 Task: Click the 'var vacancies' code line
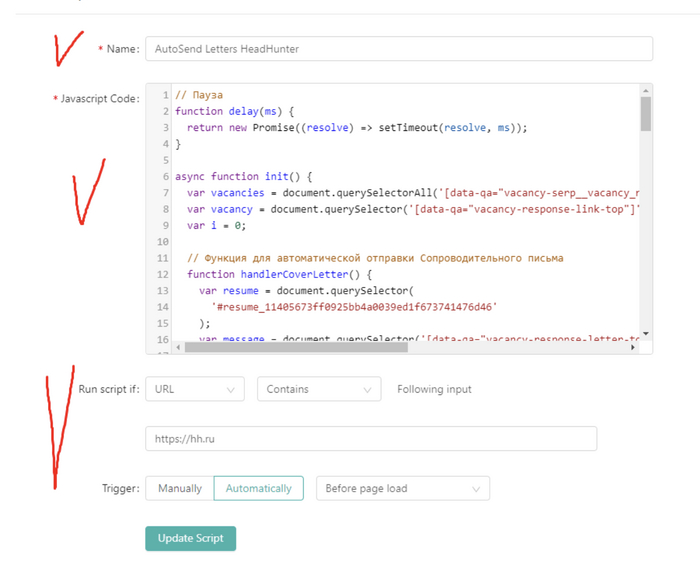(413, 193)
